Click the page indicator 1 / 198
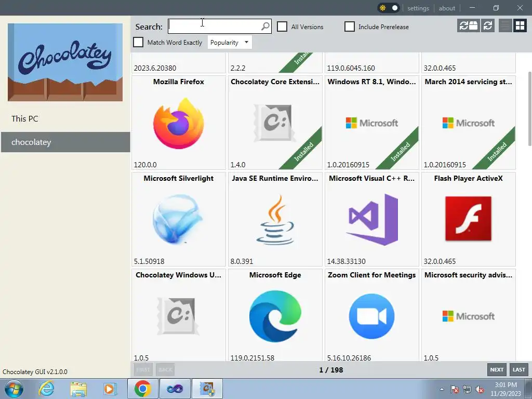 pyautogui.click(x=331, y=370)
